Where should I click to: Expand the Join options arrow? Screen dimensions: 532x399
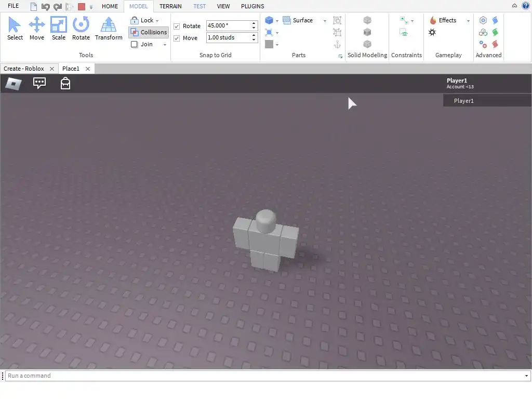click(165, 45)
